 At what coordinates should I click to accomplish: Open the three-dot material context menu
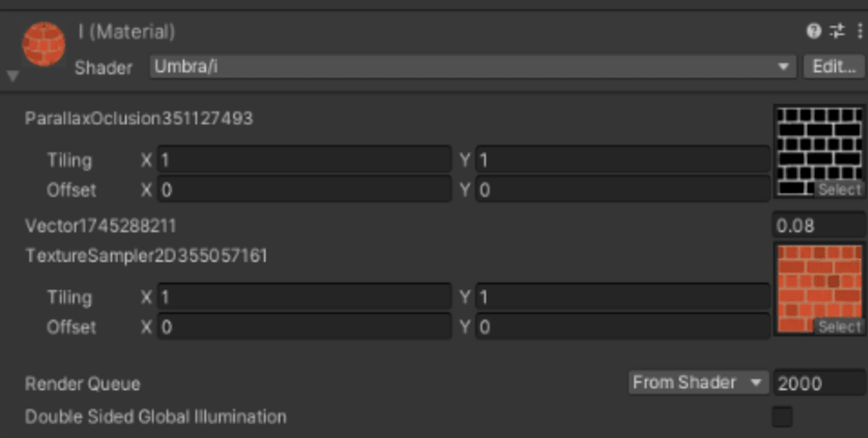pos(860,31)
